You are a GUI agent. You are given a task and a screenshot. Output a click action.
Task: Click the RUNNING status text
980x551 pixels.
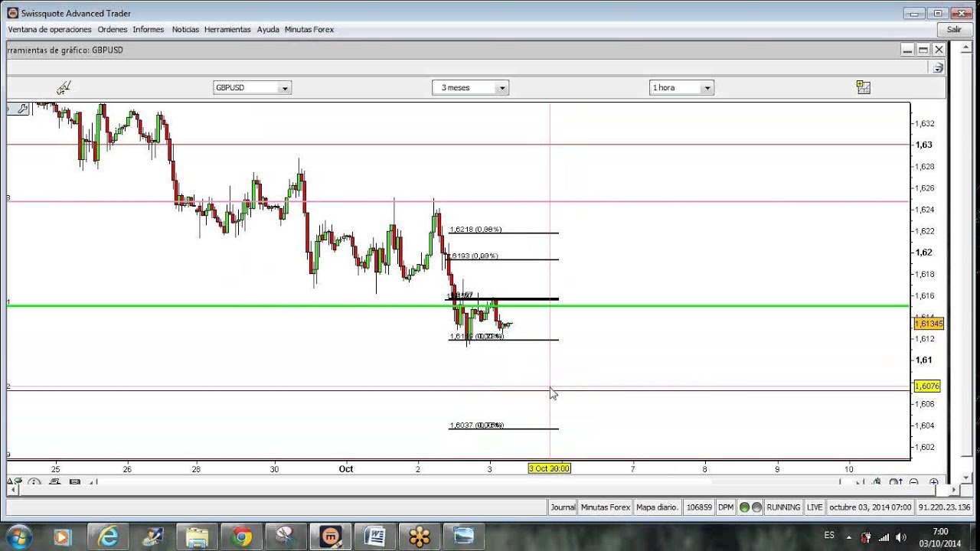point(783,507)
